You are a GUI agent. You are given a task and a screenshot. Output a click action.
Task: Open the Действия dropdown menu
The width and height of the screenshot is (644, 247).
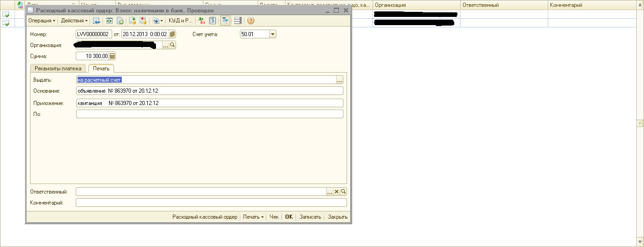[74, 21]
